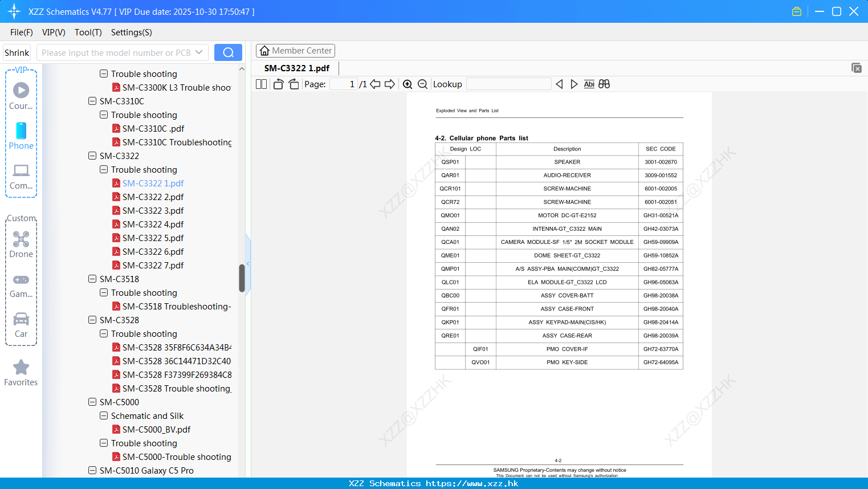Rotate the page clockwise

pyautogui.click(x=294, y=84)
